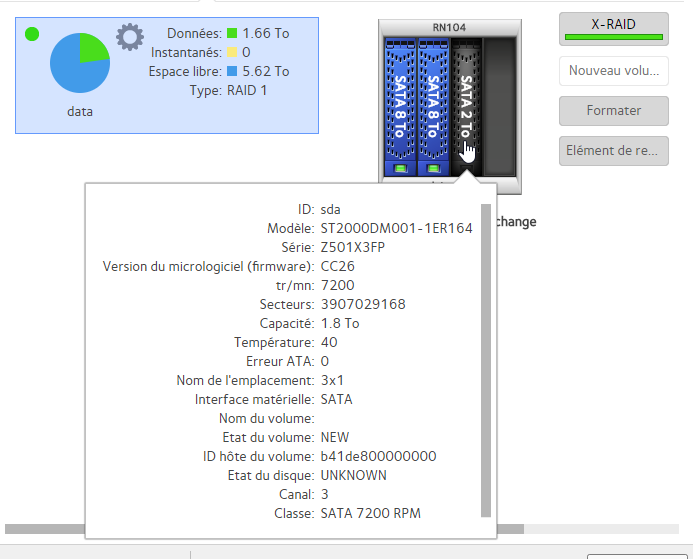This screenshot has height=559, width=693.
Task: Click the disk details tooltip scrollbar
Action: tap(486, 360)
